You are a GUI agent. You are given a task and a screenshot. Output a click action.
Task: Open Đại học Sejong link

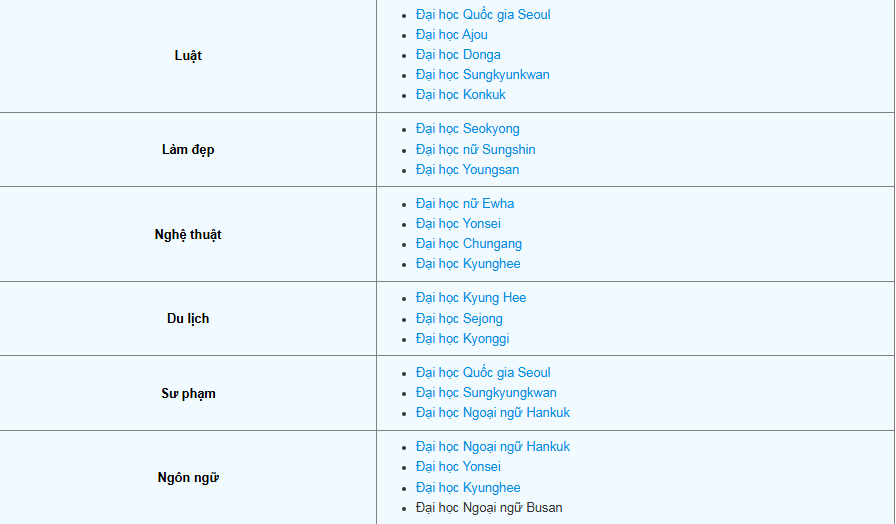[x=459, y=319]
